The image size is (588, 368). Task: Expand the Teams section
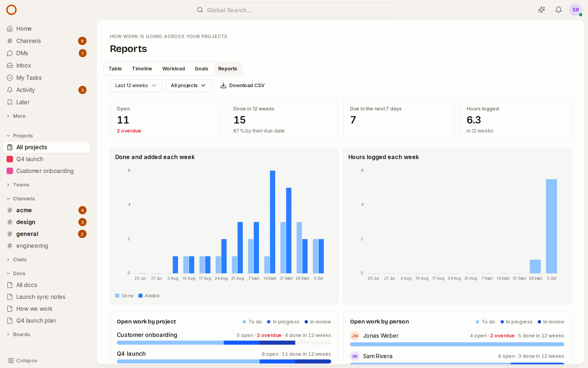(18, 185)
